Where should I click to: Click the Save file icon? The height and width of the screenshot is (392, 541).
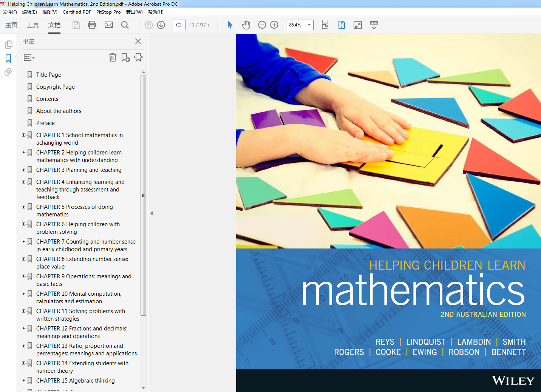point(76,25)
